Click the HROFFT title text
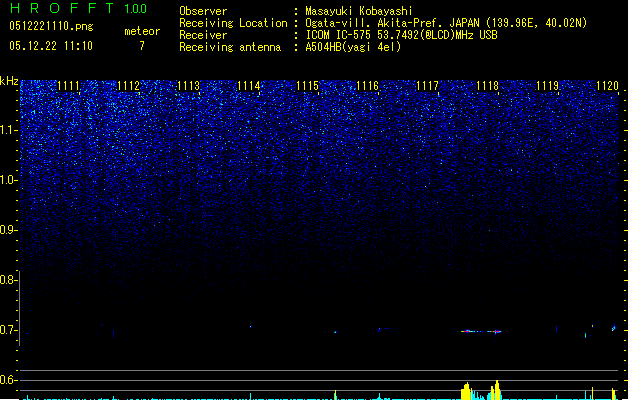The width and height of the screenshot is (629, 400). click(62, 8)
